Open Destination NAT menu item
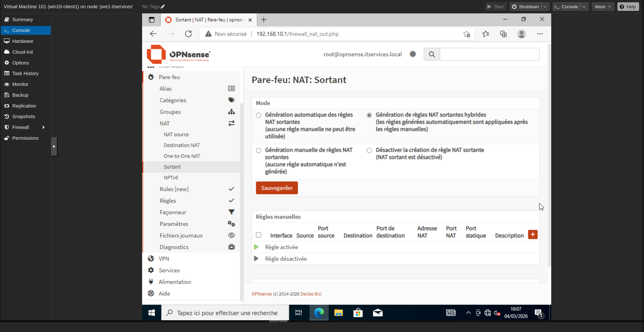This screenshot has height=332, width=644. click(x=182, y=145)
